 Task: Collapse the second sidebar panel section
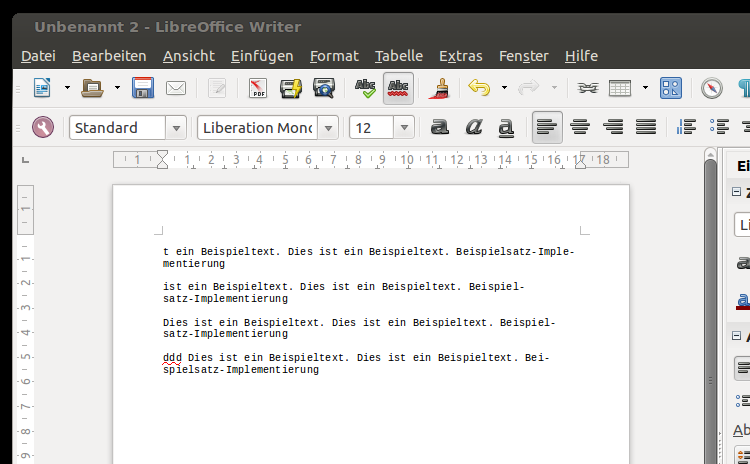(737, 336)
